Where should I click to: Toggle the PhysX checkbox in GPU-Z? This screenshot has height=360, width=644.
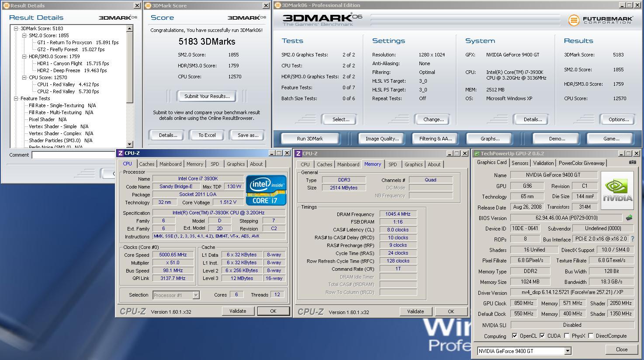567,336
